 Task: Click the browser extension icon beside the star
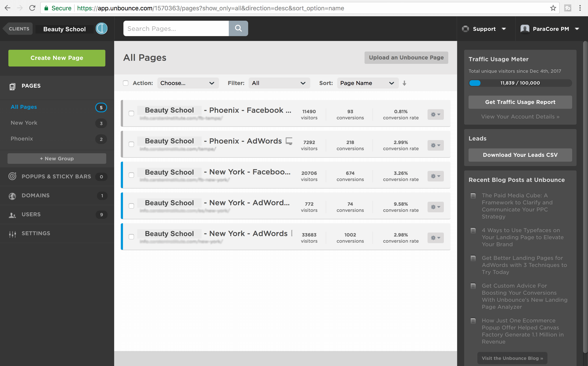(568, 8)
